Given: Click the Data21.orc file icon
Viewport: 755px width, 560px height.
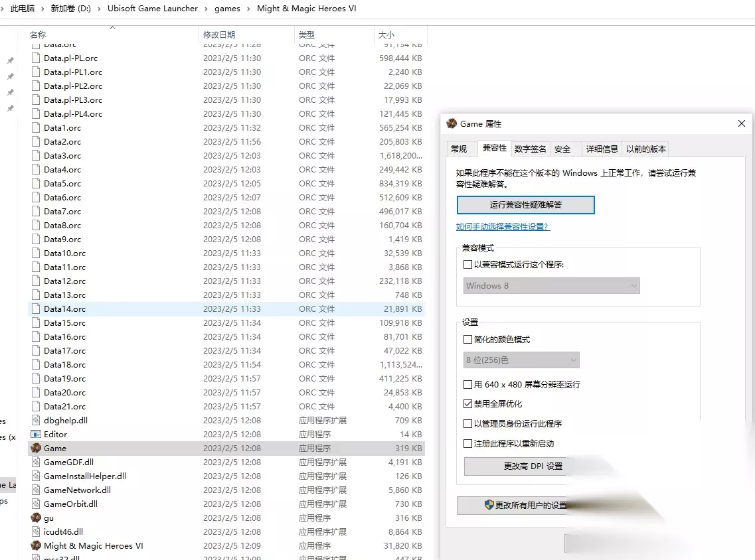Looking at the screenshot, I should (x=36, y=407).
